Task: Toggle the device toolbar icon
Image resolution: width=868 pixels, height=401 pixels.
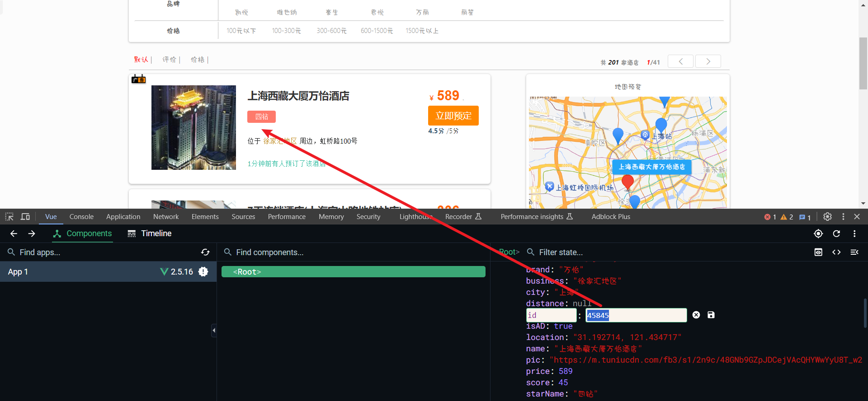Action: [25, 217]
